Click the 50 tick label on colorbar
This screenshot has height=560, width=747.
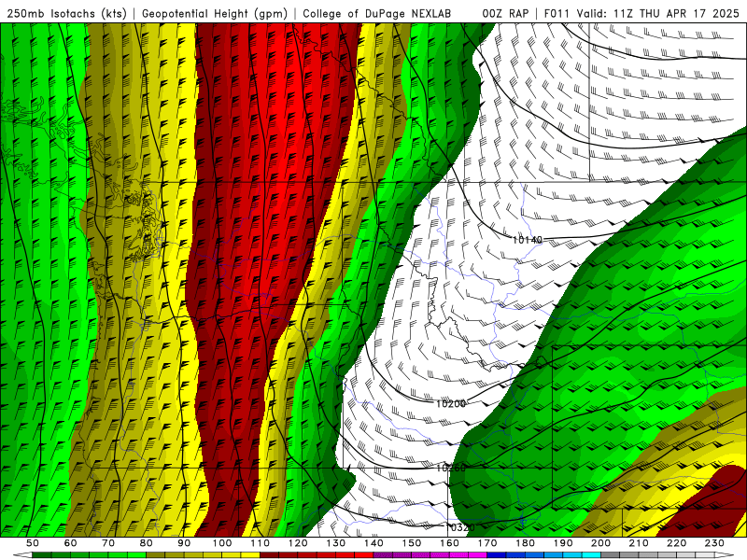[x=33, y=543]
